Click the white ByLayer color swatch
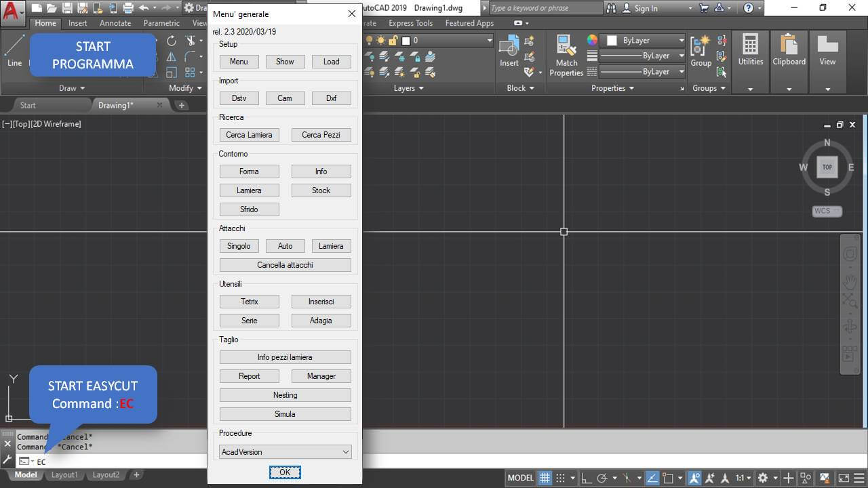This screenshot has width=868, height=488. pyautogui.click(x=612, y=41)
